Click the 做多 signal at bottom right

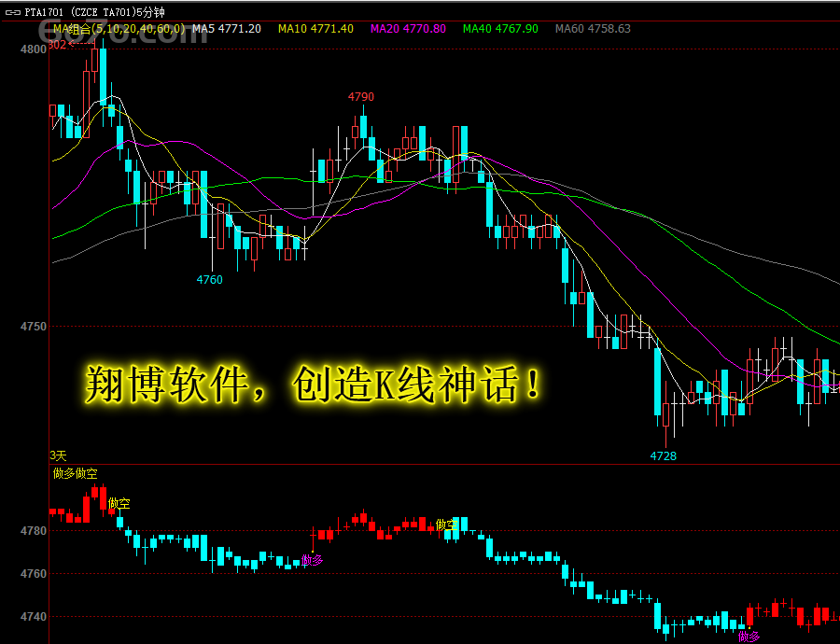[x=749, y=637]
